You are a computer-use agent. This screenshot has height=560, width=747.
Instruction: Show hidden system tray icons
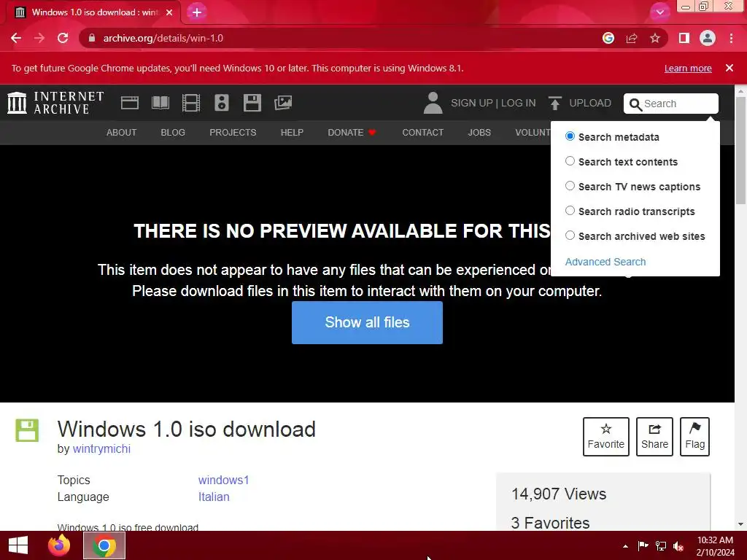click(x=625, y=546)
